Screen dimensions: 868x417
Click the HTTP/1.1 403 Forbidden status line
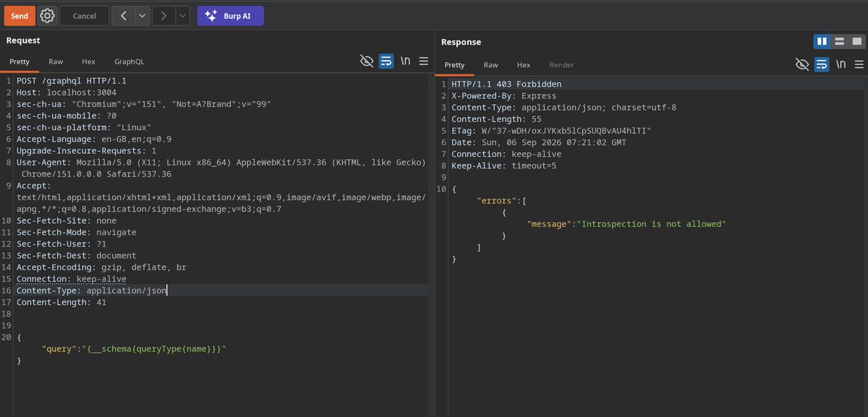506,85
